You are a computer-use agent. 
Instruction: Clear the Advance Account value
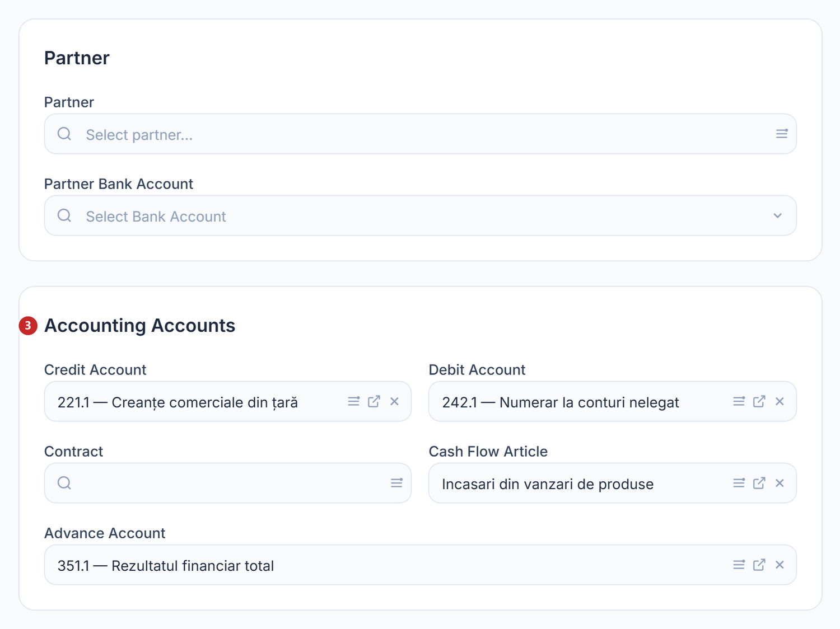click(780, 565)
